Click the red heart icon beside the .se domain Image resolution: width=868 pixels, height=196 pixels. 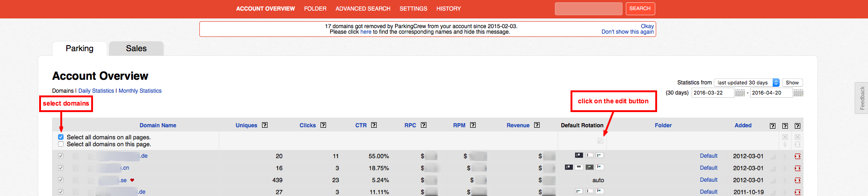(x=132, y=180)
